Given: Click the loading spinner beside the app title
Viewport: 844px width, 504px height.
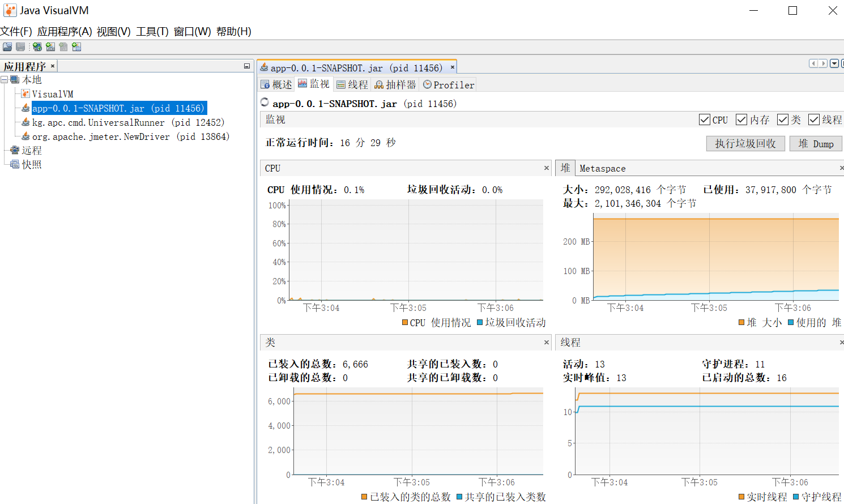Looking at the screenshot, I should 265,102.
